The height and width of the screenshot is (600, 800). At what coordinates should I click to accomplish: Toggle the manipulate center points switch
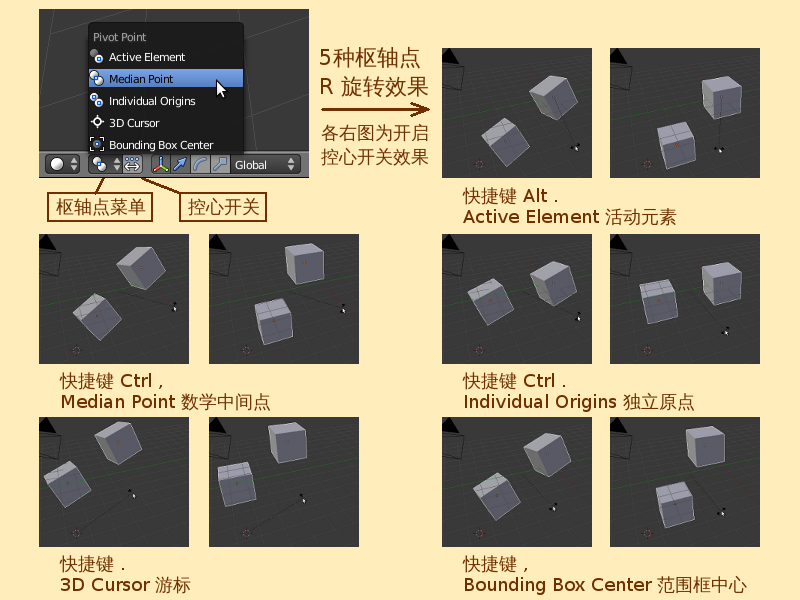click(132, 164)
